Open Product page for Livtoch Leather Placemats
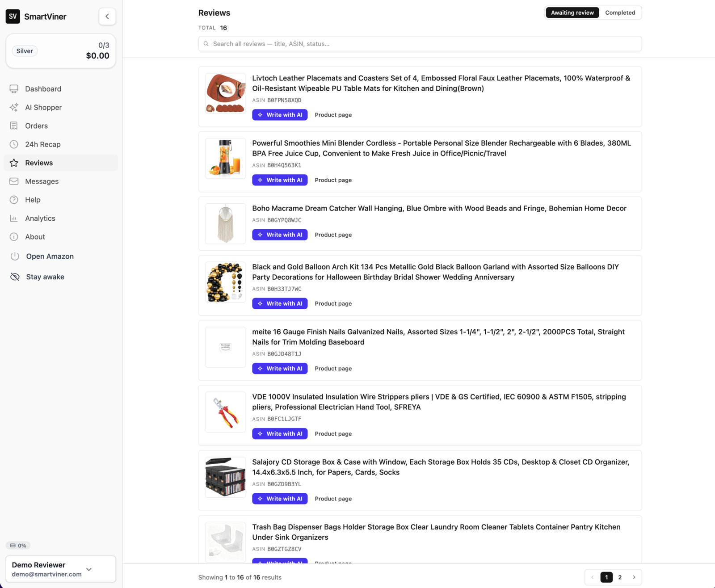This screenshot has height=588, width=715. (333, 115)
